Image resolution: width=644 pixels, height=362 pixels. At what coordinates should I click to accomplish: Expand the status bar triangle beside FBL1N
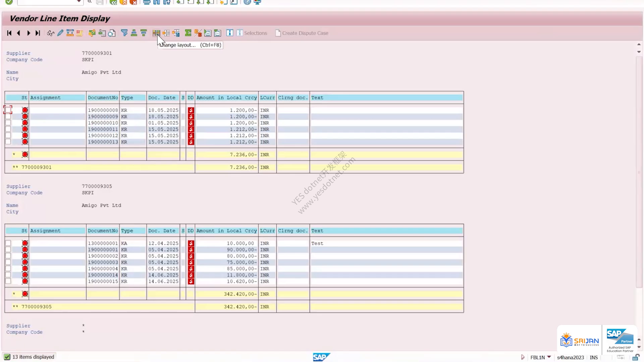pyautogui.click(x=523, y=357)
